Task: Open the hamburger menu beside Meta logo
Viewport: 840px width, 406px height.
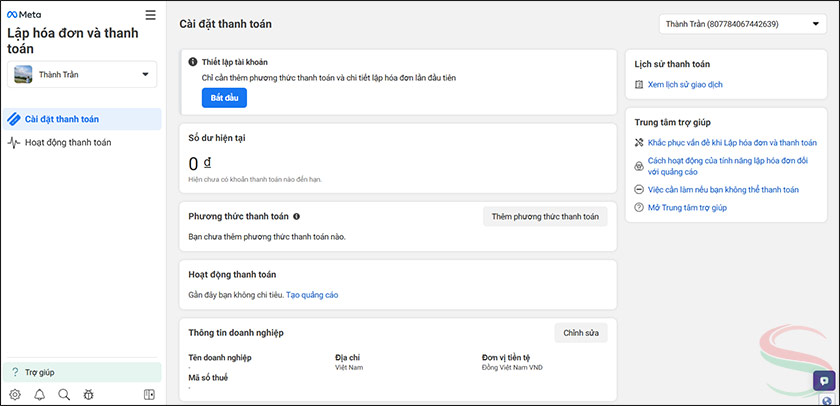Action: click(150, 15)
